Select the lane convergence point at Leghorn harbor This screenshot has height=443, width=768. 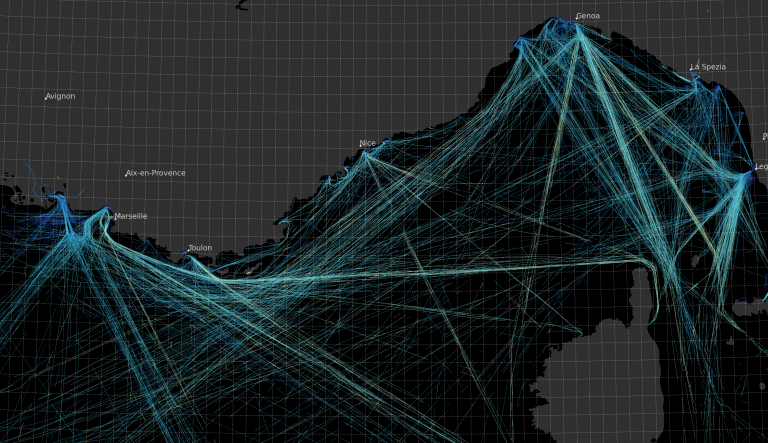click(x=750, y=175)
